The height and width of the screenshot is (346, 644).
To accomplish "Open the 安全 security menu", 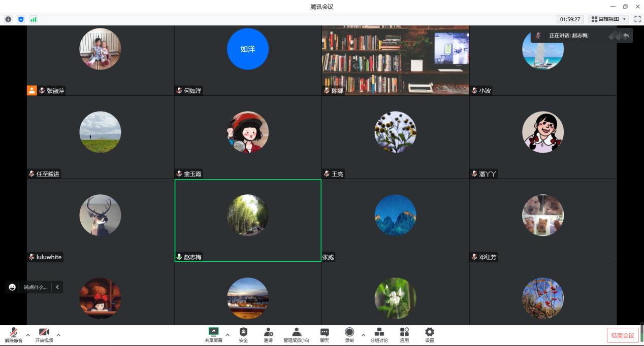I will (x=243, y=335).
